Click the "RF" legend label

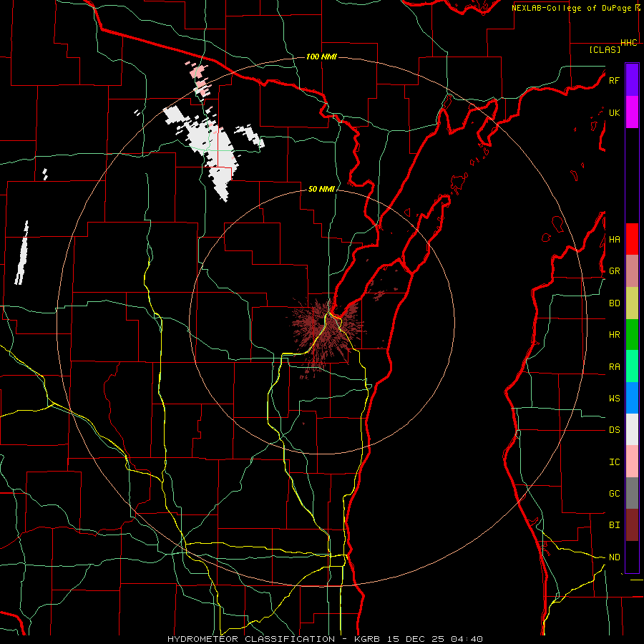pyautogui.click(x=614, y=80)
